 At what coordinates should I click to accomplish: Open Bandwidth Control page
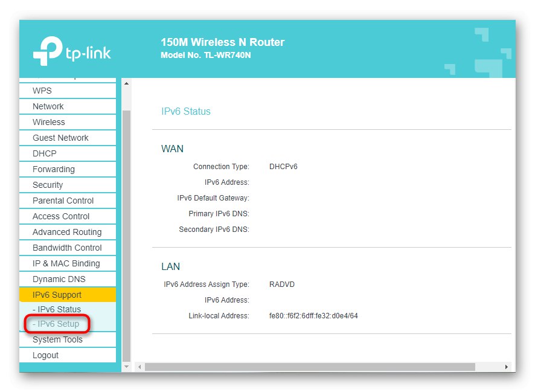[68, 248]
